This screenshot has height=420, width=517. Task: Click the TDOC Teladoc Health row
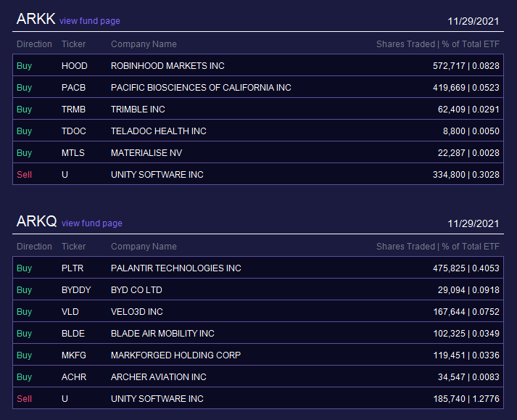click(258, 131)
